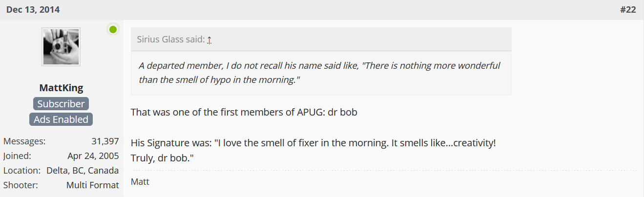The height and width of the screenshot is (197, 644).
Task: Expand the quoted Sirius Glass message block
Action: pyautogui.click(x=321, y=73)
